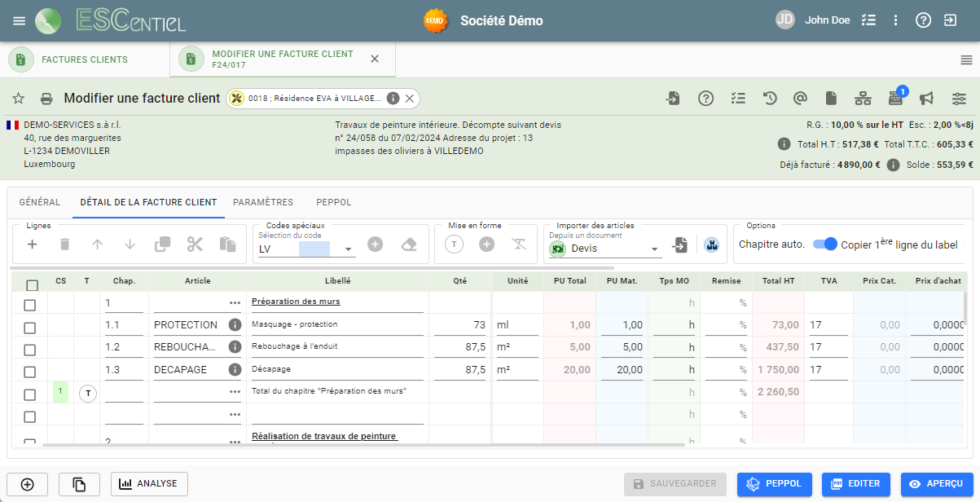The width and height of the screenshot is (980, 502).
Task: Tick the select-all checkbox in table header
Action: click(x=33, y=285)
